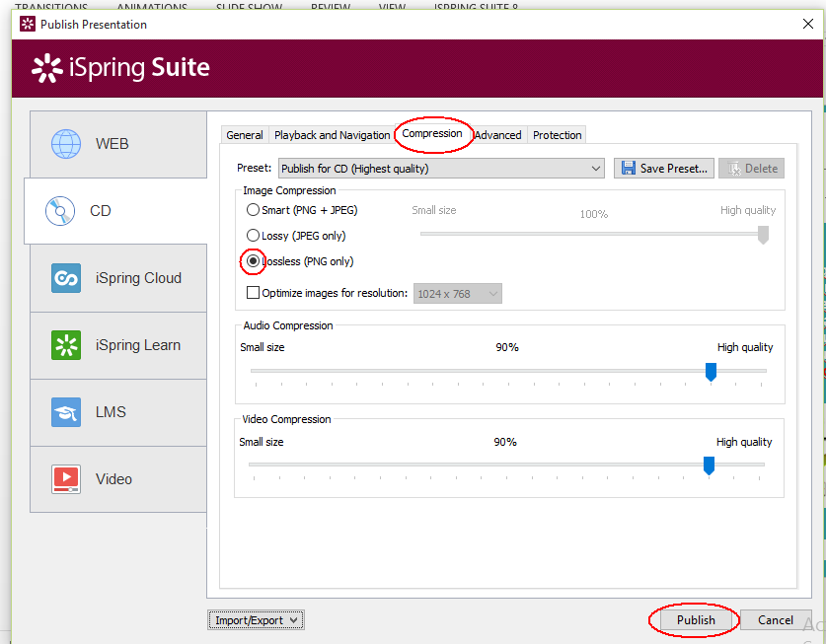
Task: Select the LMS graduation cap icon
Action: pos(66,412)
